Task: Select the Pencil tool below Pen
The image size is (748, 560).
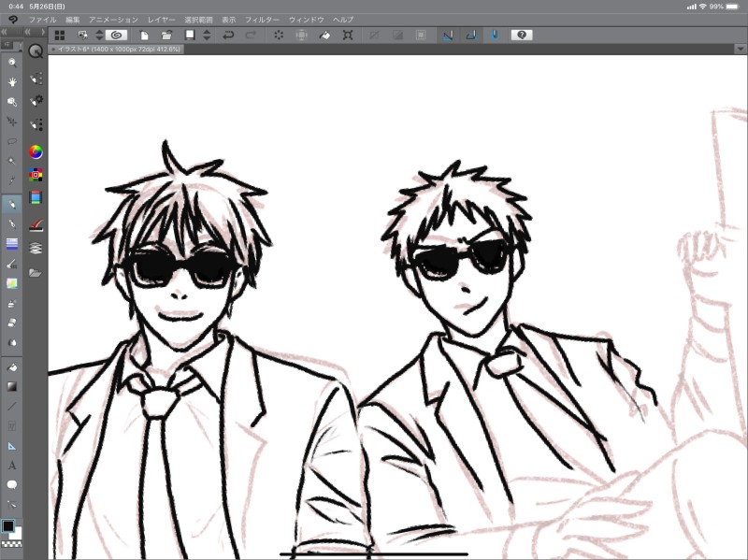Action: pos(12,223)
